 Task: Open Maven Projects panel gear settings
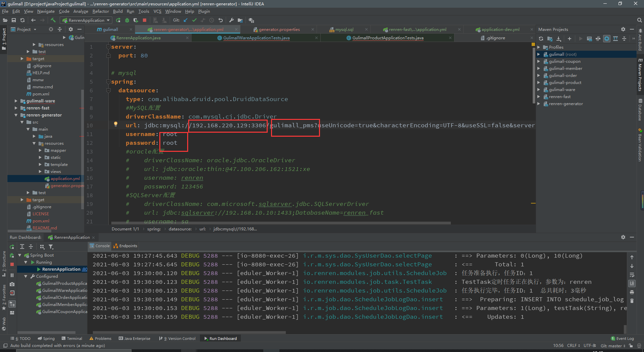623,29
